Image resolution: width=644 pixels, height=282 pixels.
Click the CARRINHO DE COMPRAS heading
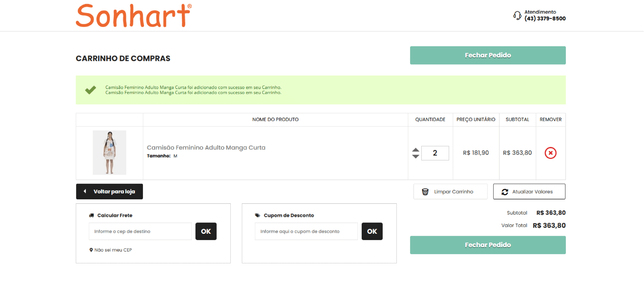pos(123,58)
